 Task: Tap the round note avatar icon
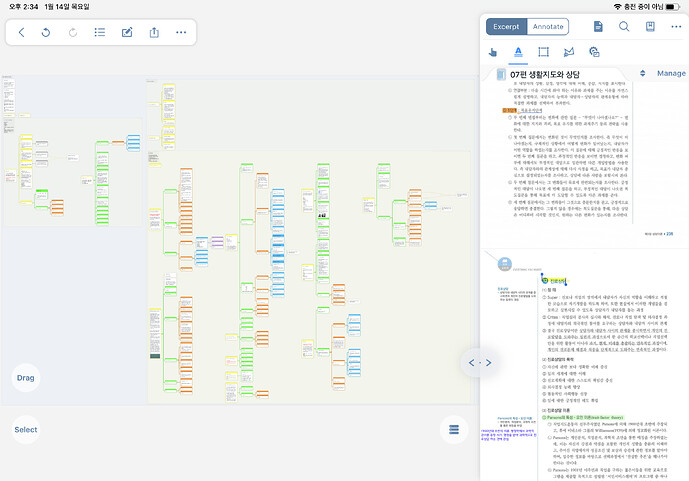click(x=504, y=264)
